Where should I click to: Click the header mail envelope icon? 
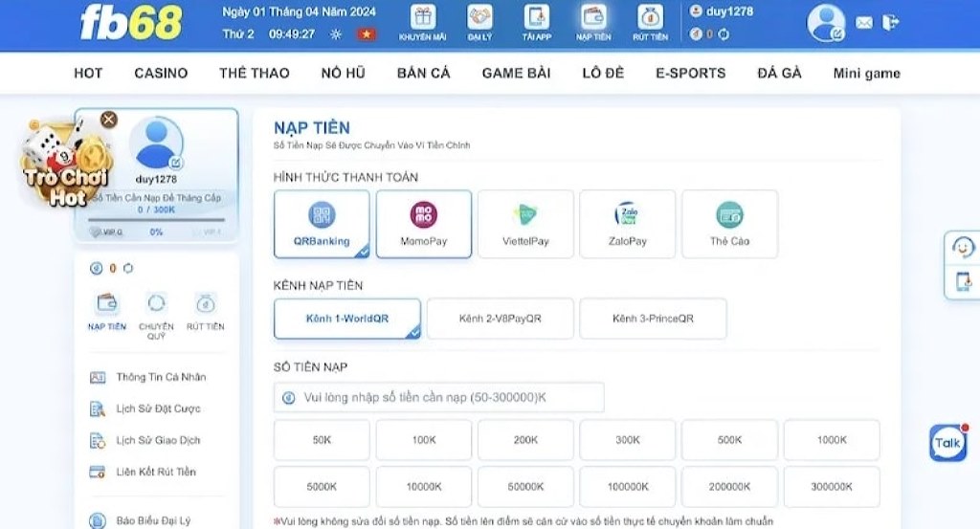click(x=864, y=23)
